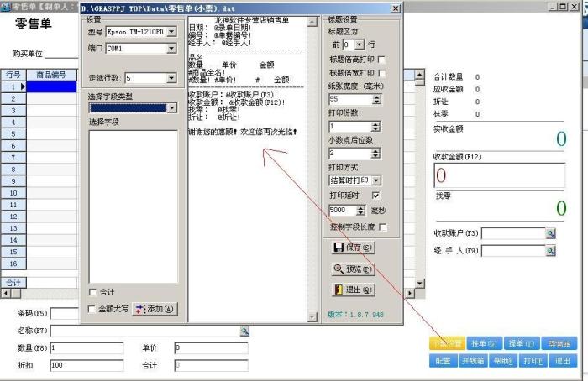Click the 经手人: @经手人! template line
The width and height of the screenshot is (588, 381).
point(220,43)
